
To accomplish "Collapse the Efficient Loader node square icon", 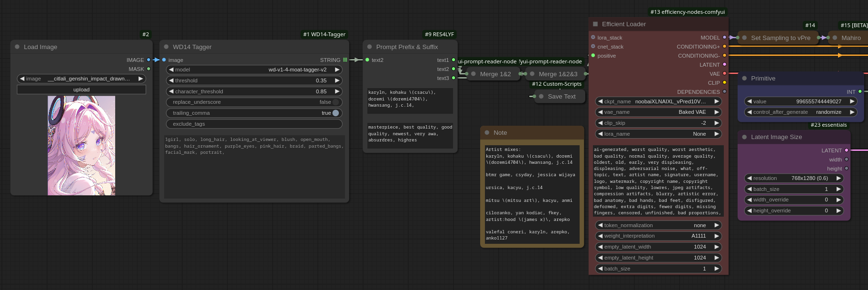I will tap(595, 24).
